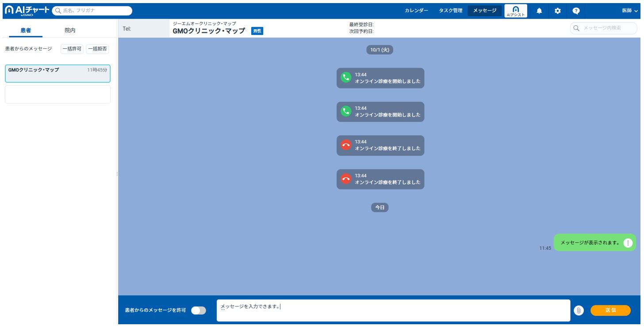Image resolution: width=644 pixels, height=330 pixels.
Task: Click the 最終受診日 label
Action: click(361, 25)
